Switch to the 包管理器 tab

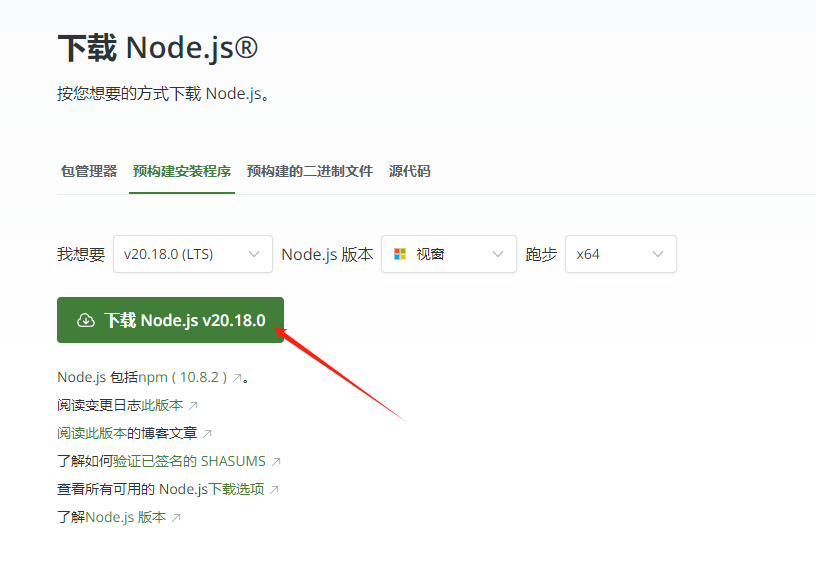point(89,171)
